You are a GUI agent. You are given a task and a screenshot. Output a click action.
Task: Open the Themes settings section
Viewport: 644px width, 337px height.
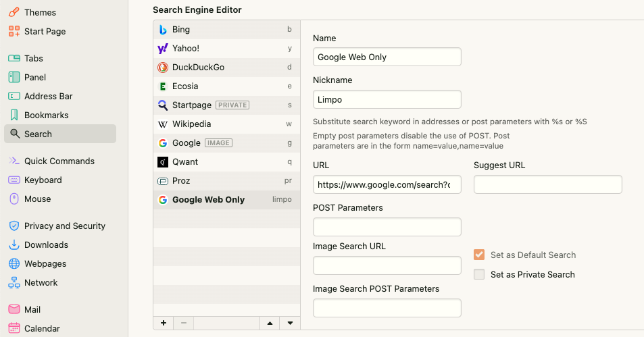click(x=40, y=12)
